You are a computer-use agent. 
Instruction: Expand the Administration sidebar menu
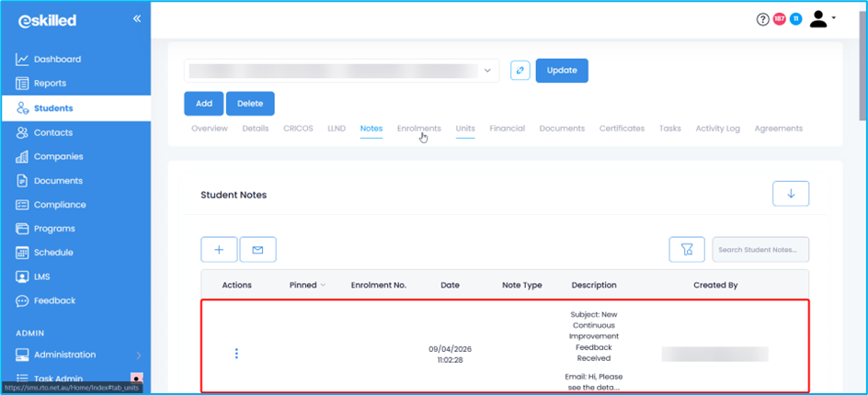(76, 355)
